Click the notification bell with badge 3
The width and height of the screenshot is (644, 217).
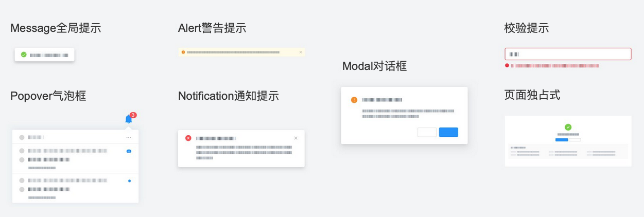pos(129,119)
